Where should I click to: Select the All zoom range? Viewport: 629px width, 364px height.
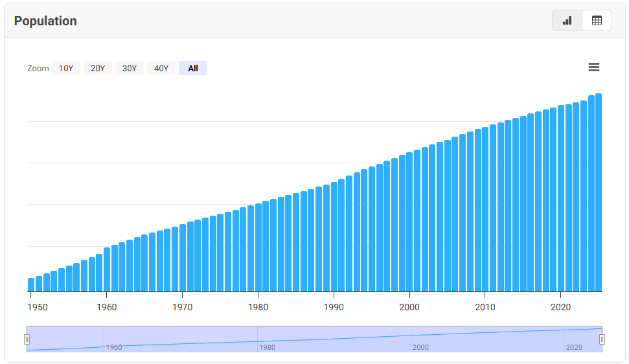point(193,68)
